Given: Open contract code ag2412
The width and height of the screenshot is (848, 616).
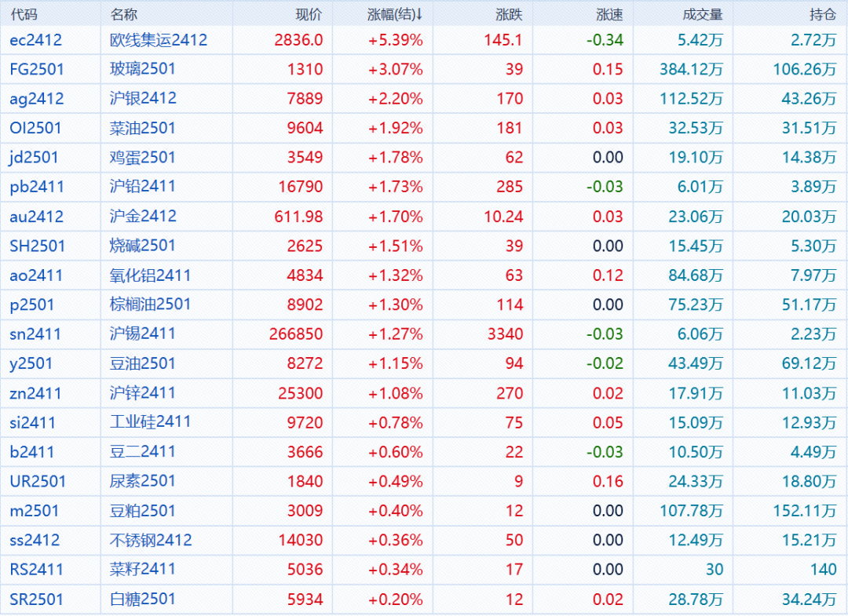Looking at the screenshot, I should (x=37, y=98).
